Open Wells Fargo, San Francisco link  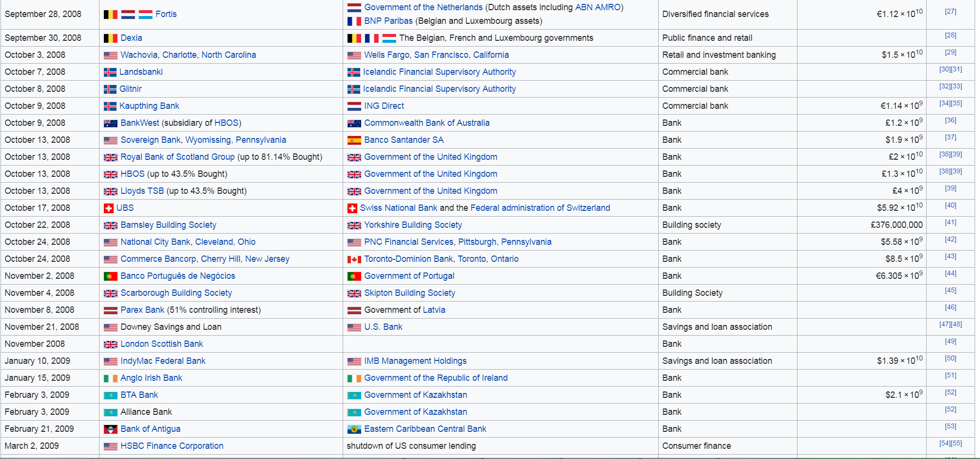436,55
